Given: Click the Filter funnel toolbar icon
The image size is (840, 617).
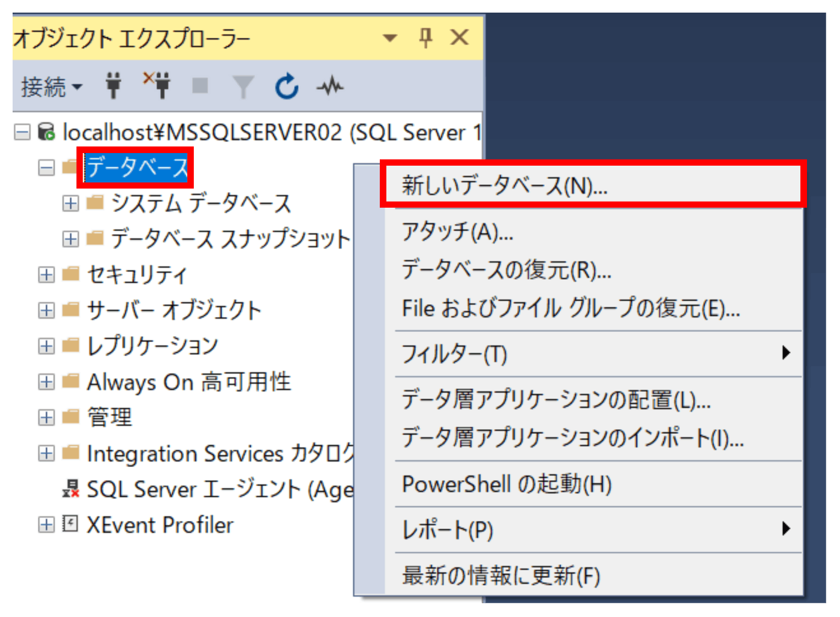Looking at the screenshot, I should click(x=243, y=87).
